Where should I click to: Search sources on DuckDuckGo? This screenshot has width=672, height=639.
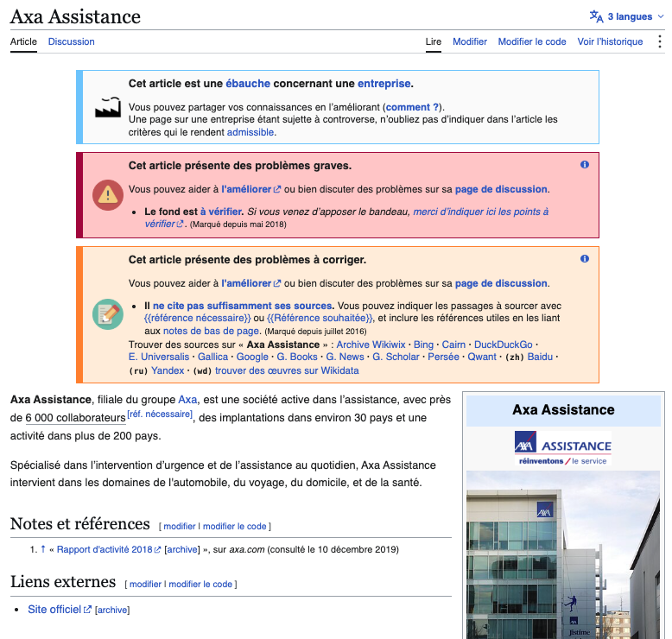pos(504,345)
